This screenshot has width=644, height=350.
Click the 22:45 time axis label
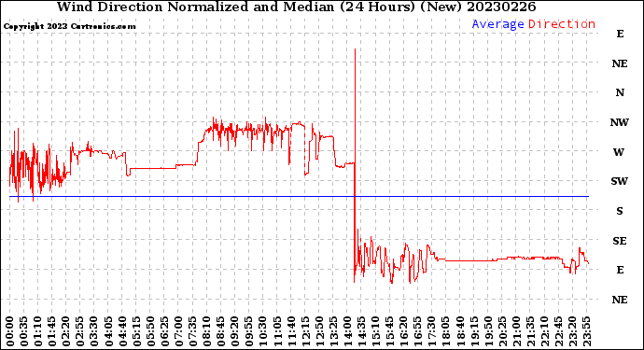tap(558, 331)
